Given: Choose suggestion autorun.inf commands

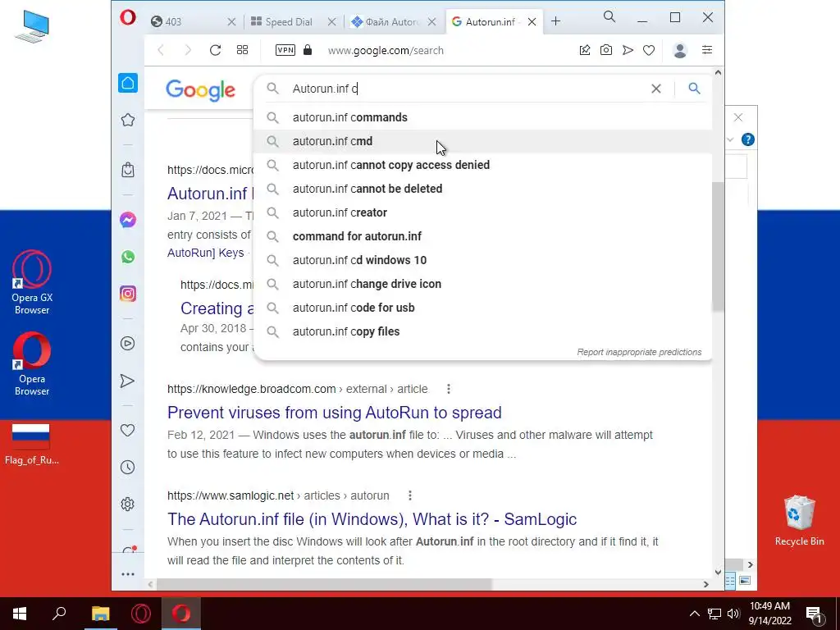Looking at the screenshot, I should tap(482, 117).
